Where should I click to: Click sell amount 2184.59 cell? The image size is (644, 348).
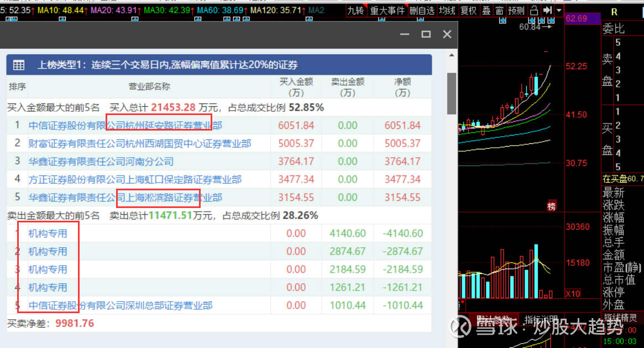348,269
